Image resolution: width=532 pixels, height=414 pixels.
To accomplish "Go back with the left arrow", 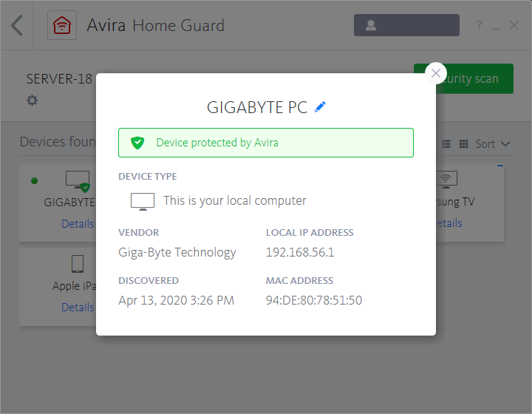I will coord(17,26).
